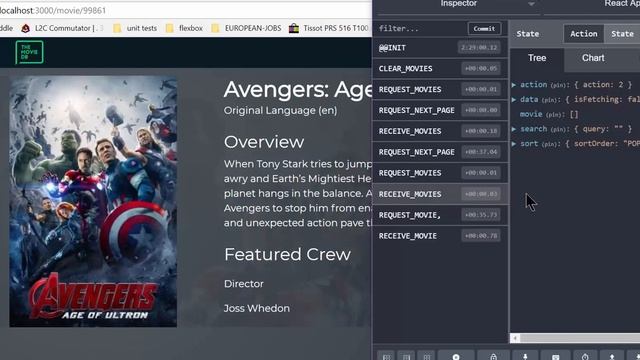Click the Joss Whedon director name
This screenshot has height=360, width=640.
pyautogui.click(x=257, y=308)
